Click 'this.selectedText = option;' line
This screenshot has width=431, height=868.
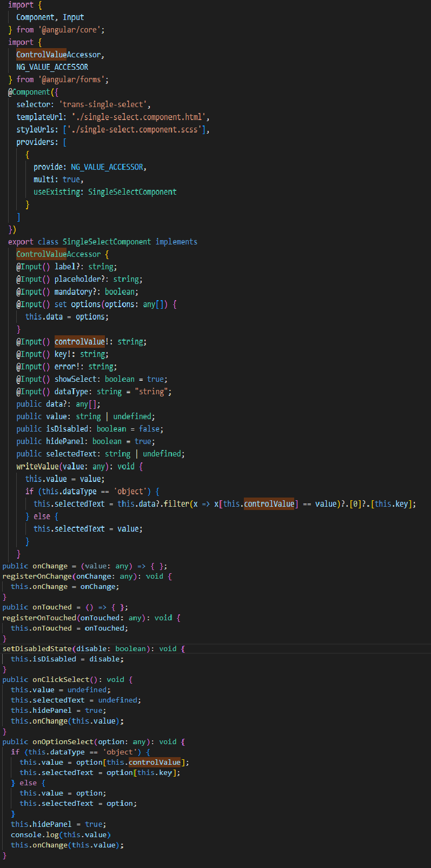(x=78, y=803)
